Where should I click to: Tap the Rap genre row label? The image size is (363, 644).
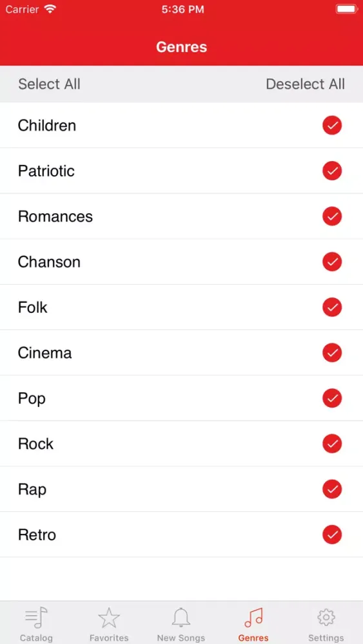coord(32,490)
